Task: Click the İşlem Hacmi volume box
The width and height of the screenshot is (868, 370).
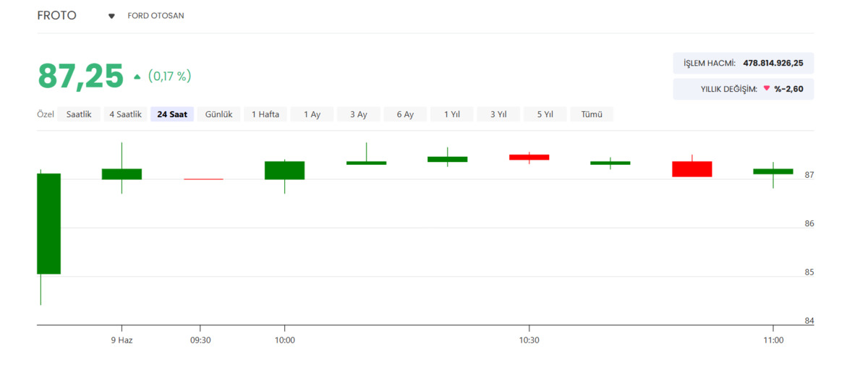Action: [743, 63]
